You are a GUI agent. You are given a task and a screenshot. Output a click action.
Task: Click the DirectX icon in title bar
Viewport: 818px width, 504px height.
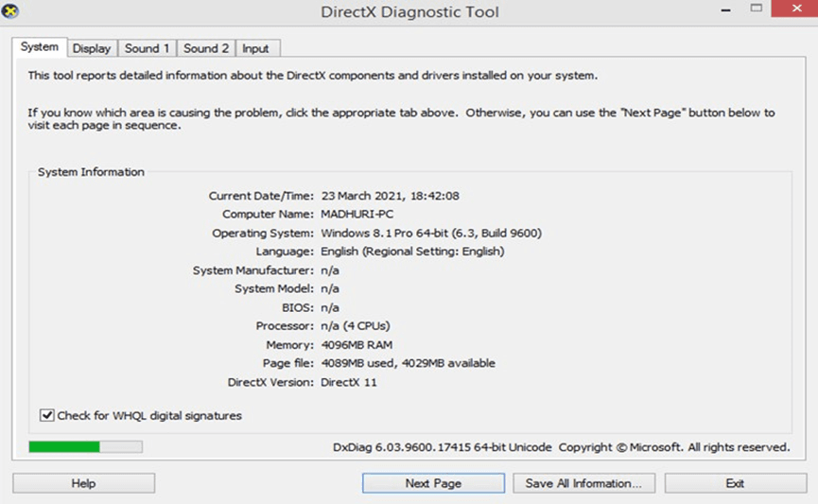point(9,11)
